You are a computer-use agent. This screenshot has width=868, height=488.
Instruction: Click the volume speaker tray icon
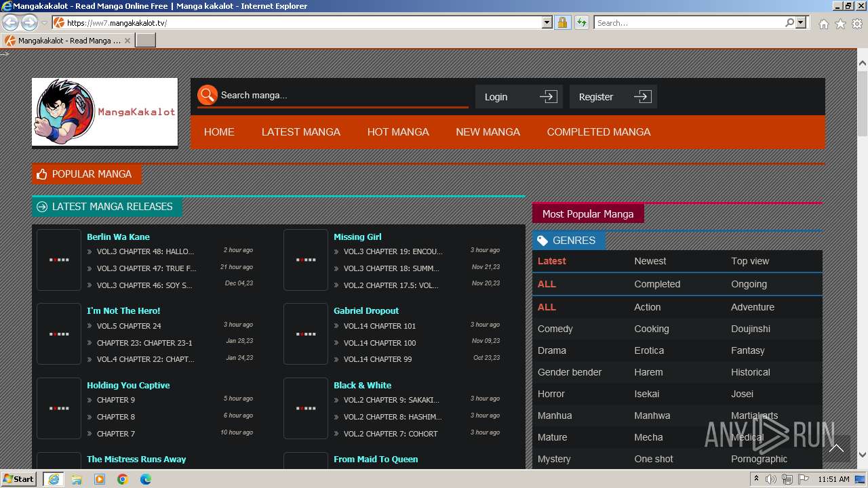pos(771,479)
